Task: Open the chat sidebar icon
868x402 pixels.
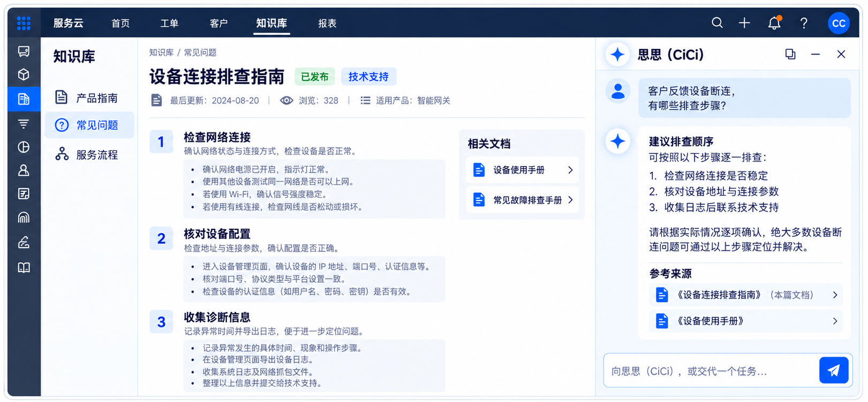Action: click(x=24, y=51)
